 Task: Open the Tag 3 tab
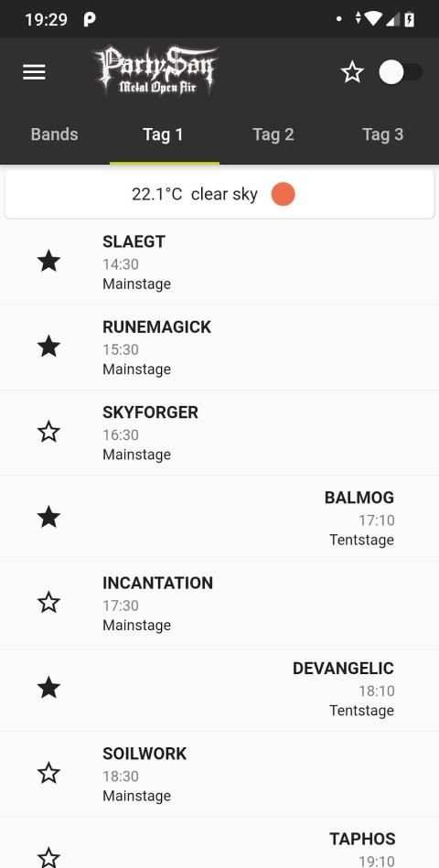coord(383,134)
